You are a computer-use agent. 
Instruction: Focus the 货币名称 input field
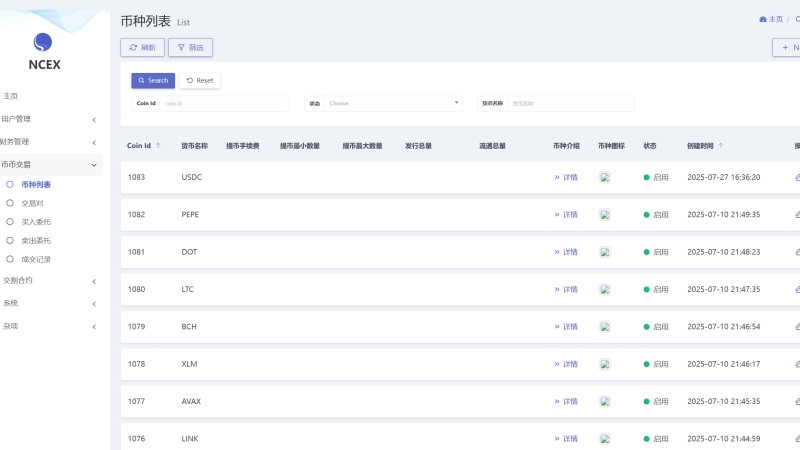pyautogui.click(x=571, y=104)
